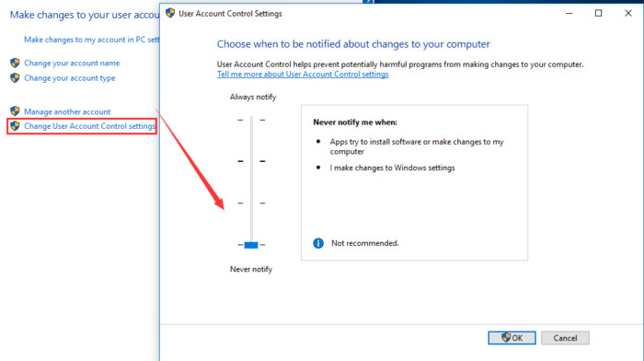Click Apps try to install software bullet text
Image resolution: width=644 pixels, height=361 pixels.
417,146
